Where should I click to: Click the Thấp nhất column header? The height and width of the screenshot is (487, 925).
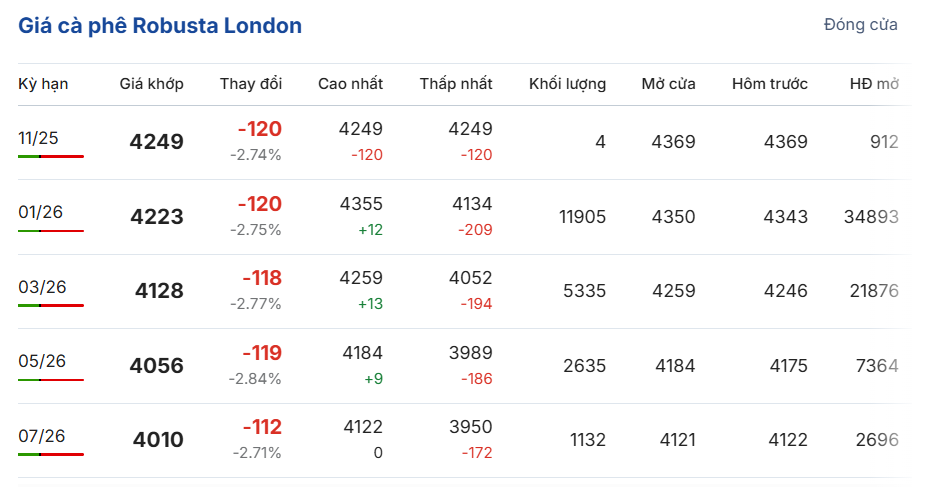pyautogui.click(x=456, y=84)
